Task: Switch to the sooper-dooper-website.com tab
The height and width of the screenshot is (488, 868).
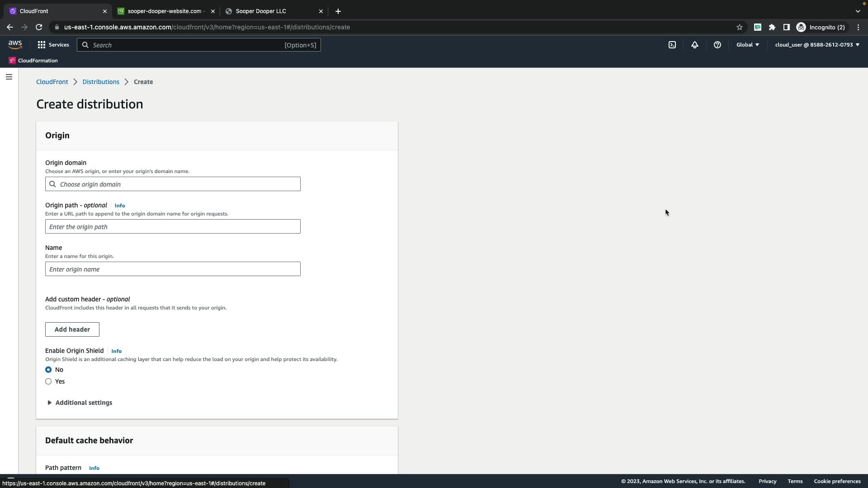Action: tap(164, 11)
